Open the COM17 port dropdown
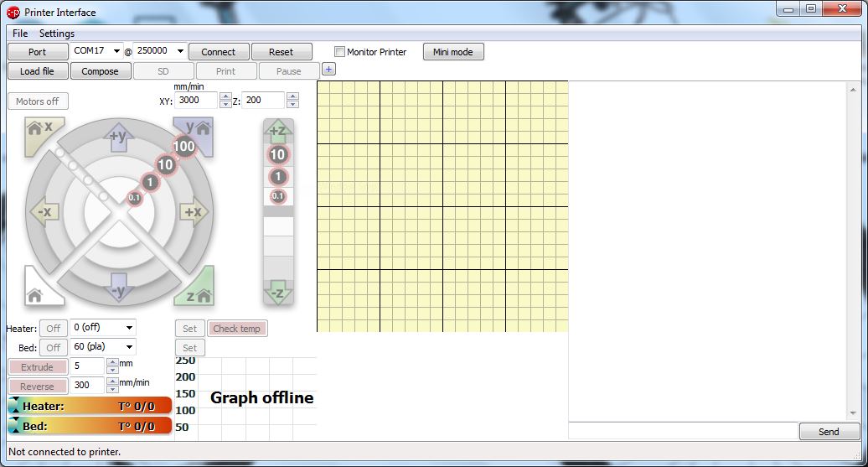The height and width of the screenshot is (467, 868). (116, 51)
